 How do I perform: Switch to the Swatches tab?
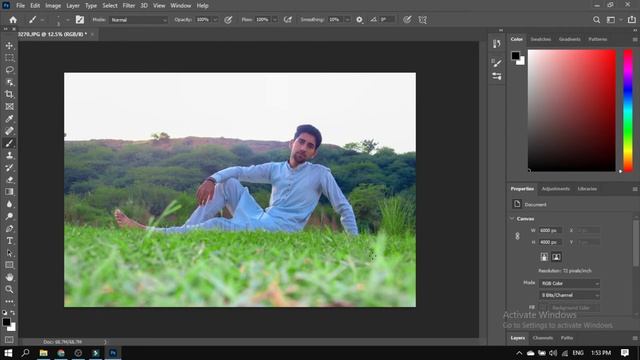[541, 39]
